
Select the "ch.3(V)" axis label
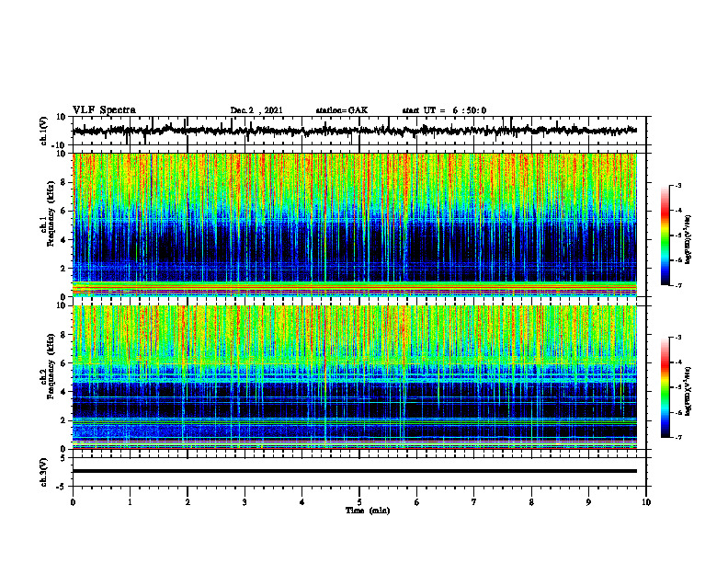click(43, 472)
